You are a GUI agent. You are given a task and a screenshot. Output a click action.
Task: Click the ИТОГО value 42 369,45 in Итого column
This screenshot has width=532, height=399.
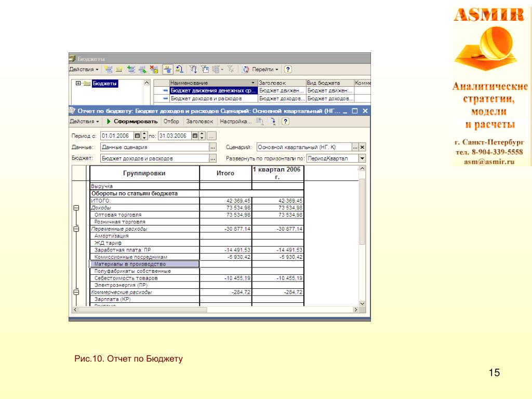pos(238,201)
